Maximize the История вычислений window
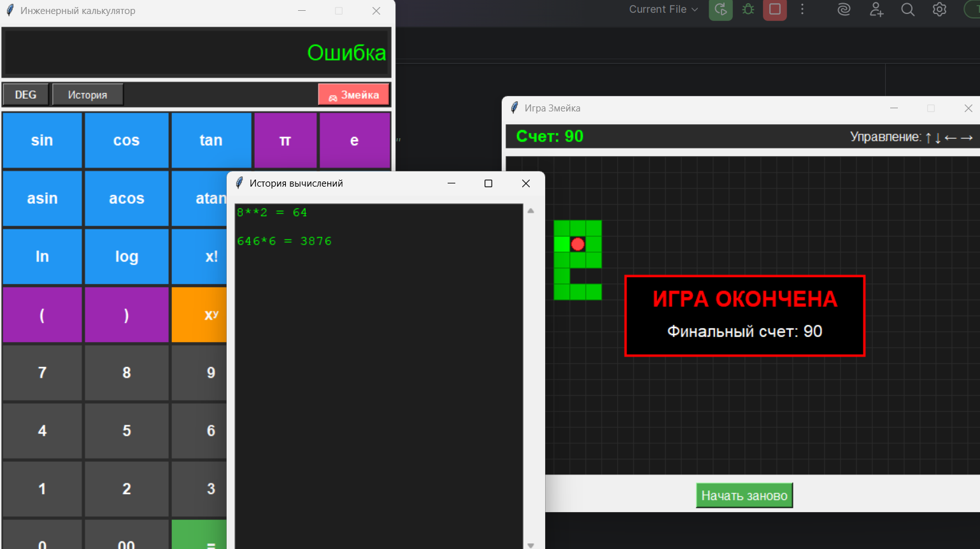 click(x=488, y=183)
